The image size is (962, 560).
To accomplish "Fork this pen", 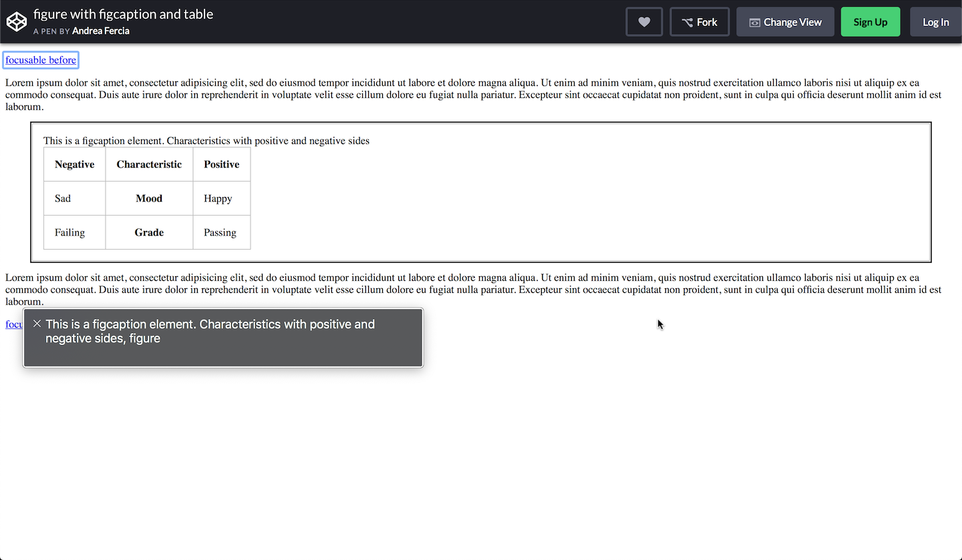I will tap(699, 22).
